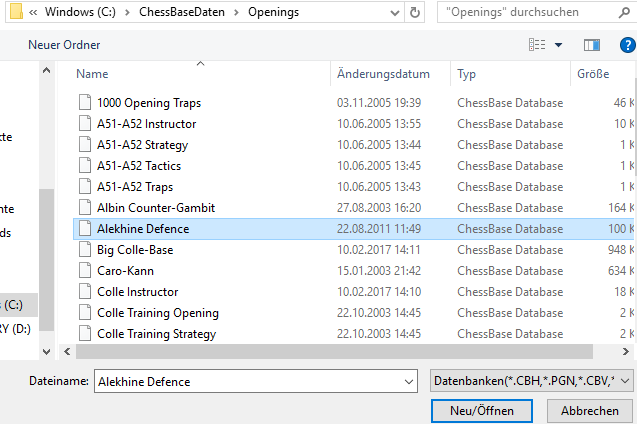Click navigation pane scroll down arrow

point(47,352)
